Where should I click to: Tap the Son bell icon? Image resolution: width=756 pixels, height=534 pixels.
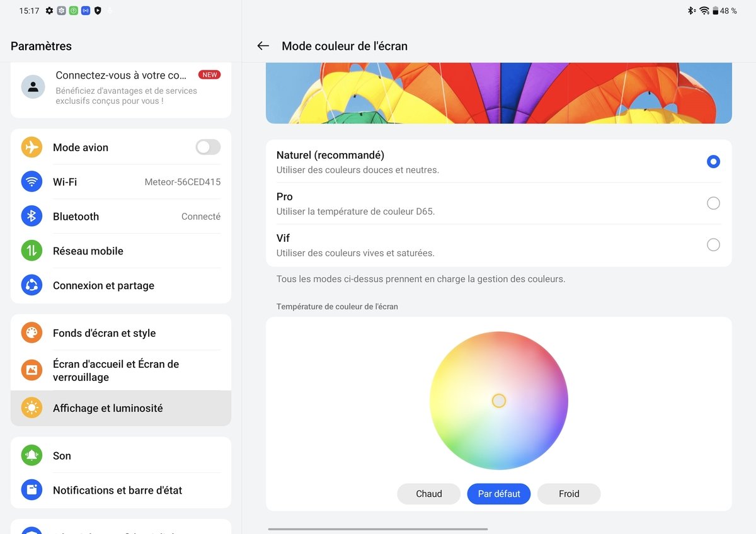(31, 455)
